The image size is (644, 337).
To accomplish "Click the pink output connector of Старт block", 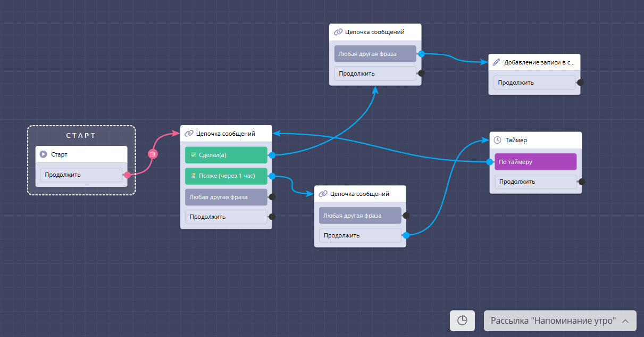I will click(x=127, y=175).
